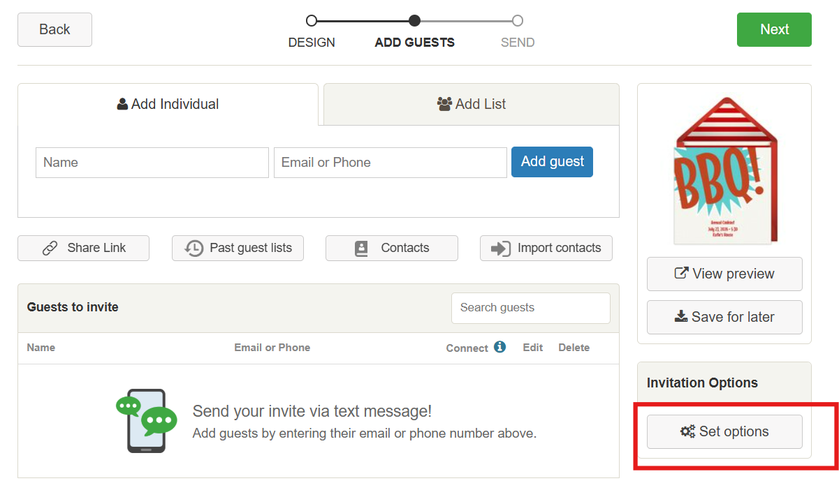Viewport: 839px width, 504px height.
Task: Click the Contacts address book icon
Action: (361, 249)
